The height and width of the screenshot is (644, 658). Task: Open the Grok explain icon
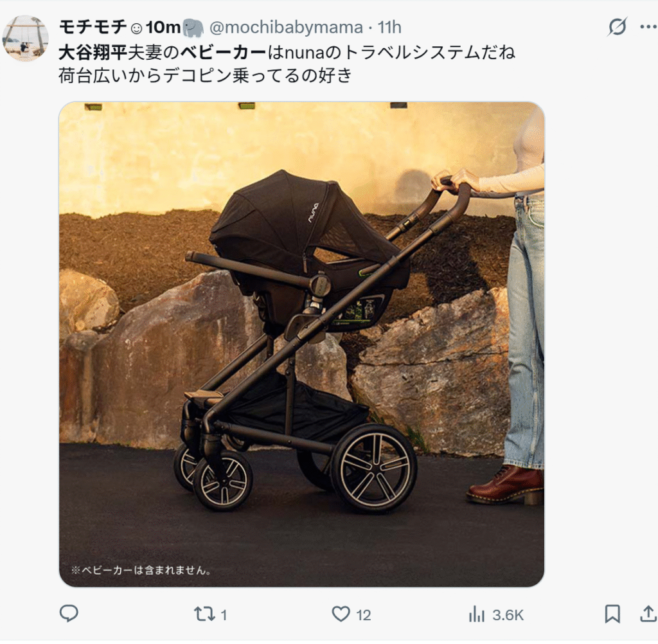coord(618,26)
